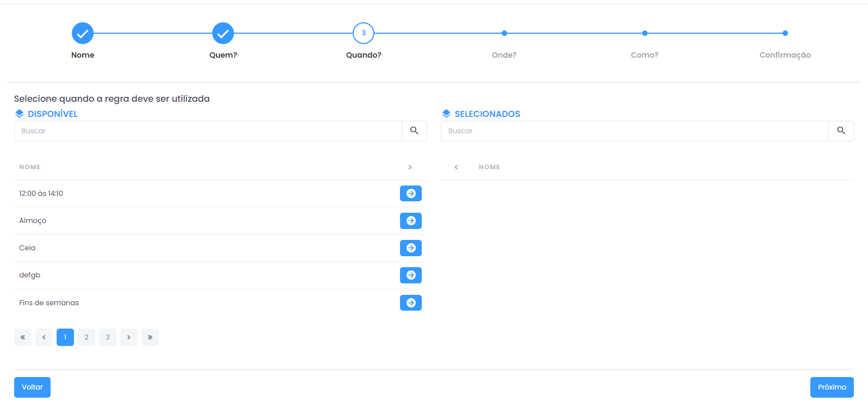
Task: Focus the Disponível 'Buscar' search field
Action: click(x=208, y=131)
